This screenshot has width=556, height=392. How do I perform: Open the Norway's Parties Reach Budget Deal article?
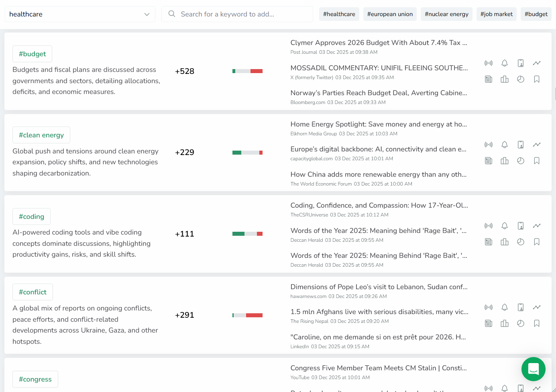[x=379, y=93]
